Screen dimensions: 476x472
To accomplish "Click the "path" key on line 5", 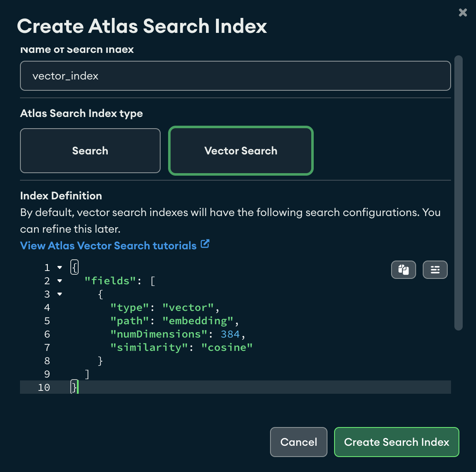I will click(x=130, y=321).
